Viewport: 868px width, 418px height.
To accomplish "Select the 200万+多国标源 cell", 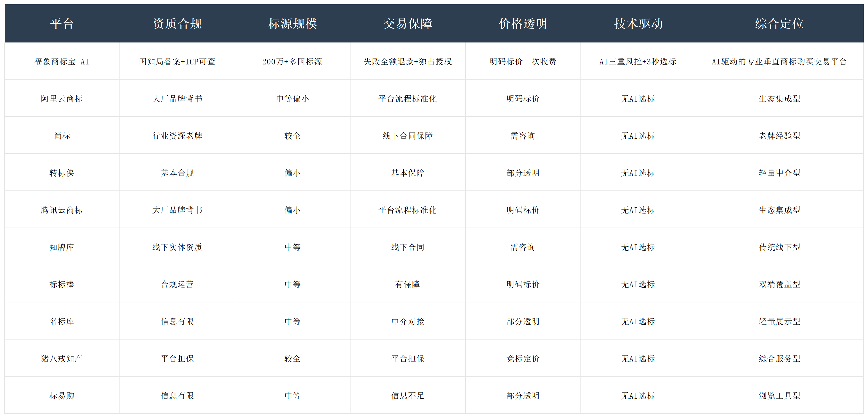I will pyautogui.click(x=293, y=61).
